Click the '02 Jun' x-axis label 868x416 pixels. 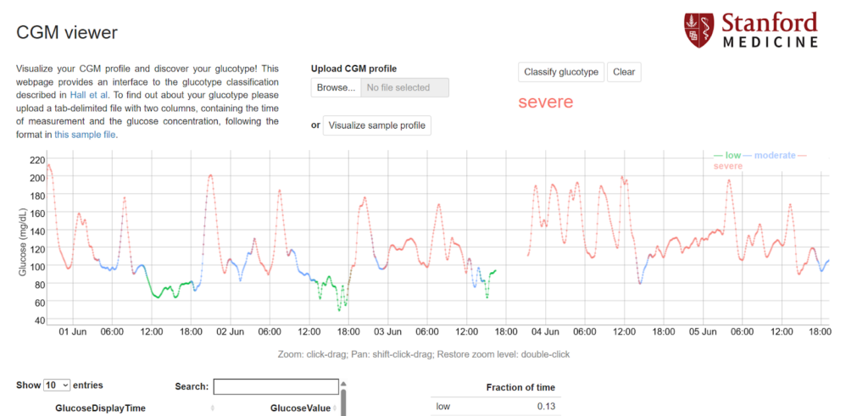231,332
